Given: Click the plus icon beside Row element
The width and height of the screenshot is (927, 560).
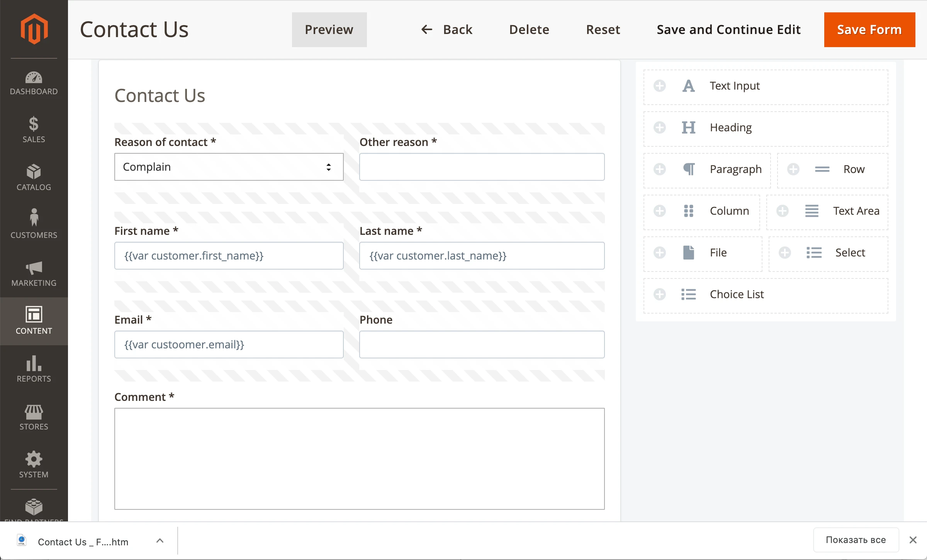Looking at the screenshot, I should pyautogui.click(x=793, y=169).
